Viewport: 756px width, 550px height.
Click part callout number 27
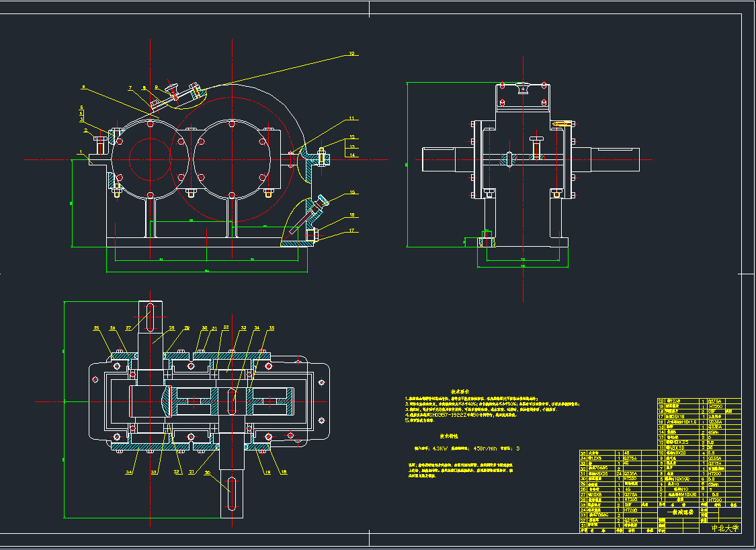(128, 328)
